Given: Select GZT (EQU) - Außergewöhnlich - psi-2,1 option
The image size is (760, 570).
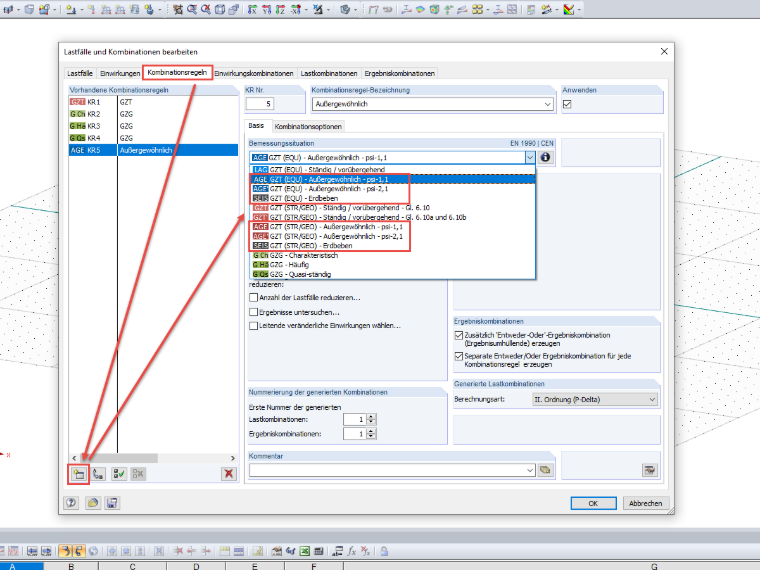Looking at the screenshot, I should pyautogui.click(x=393, y=189).
